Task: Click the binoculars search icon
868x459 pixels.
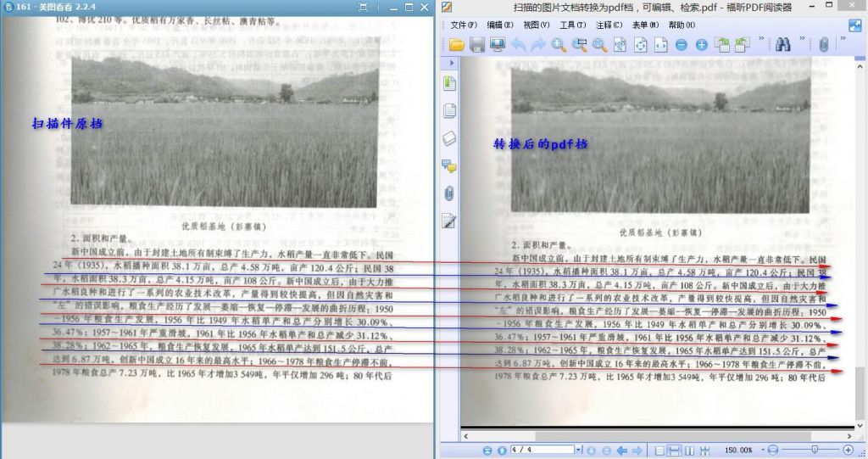Action: [783, 45]
